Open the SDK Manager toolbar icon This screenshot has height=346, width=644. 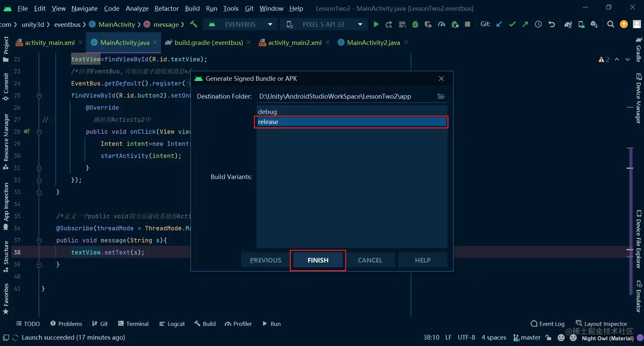pos(594,25)
